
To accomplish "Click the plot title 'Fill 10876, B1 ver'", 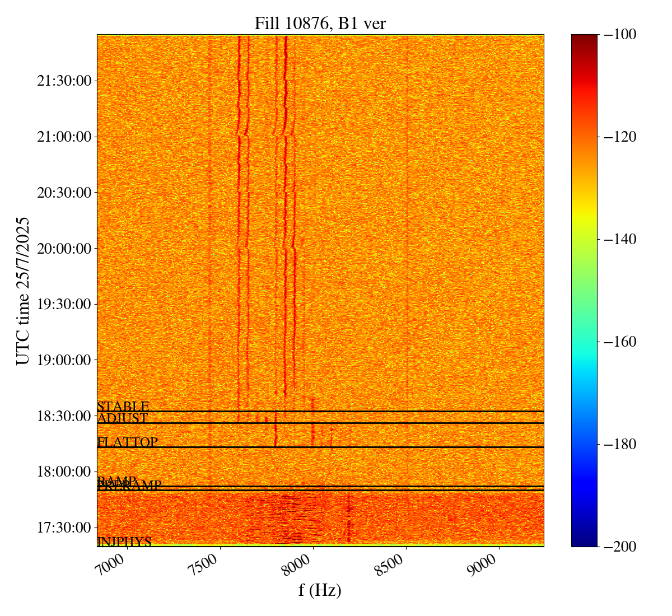I will coord(320,23).
